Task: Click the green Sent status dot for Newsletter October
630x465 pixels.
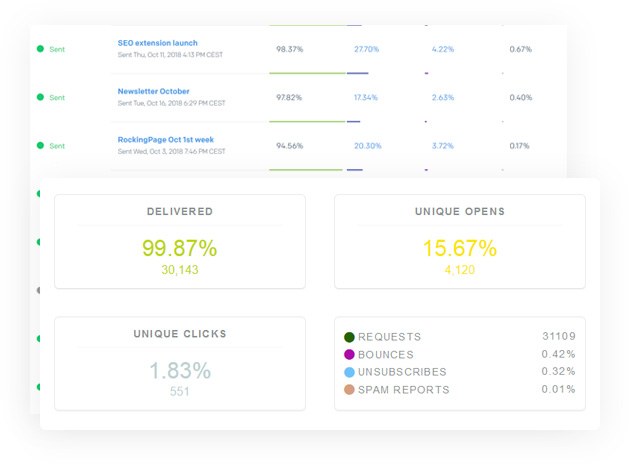Action: pos(40,97)
